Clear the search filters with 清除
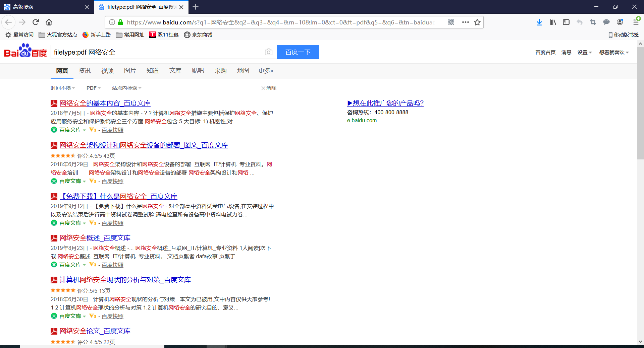The height and width of the screenshot is (348, 644). tap(269, 88)
